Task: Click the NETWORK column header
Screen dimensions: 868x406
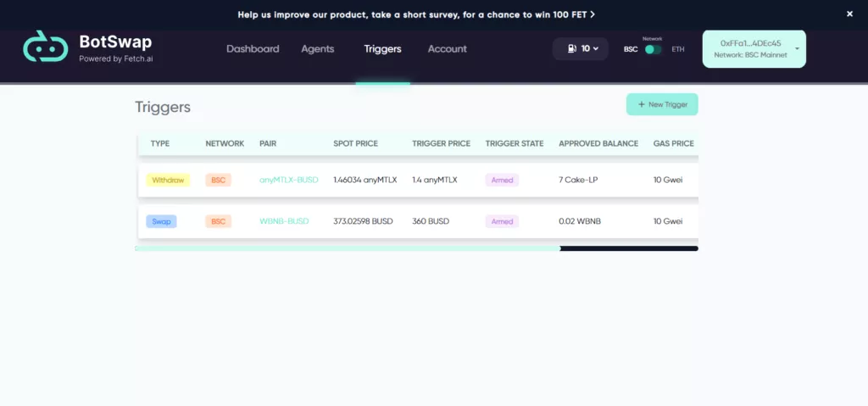Action: click(225, 143)
